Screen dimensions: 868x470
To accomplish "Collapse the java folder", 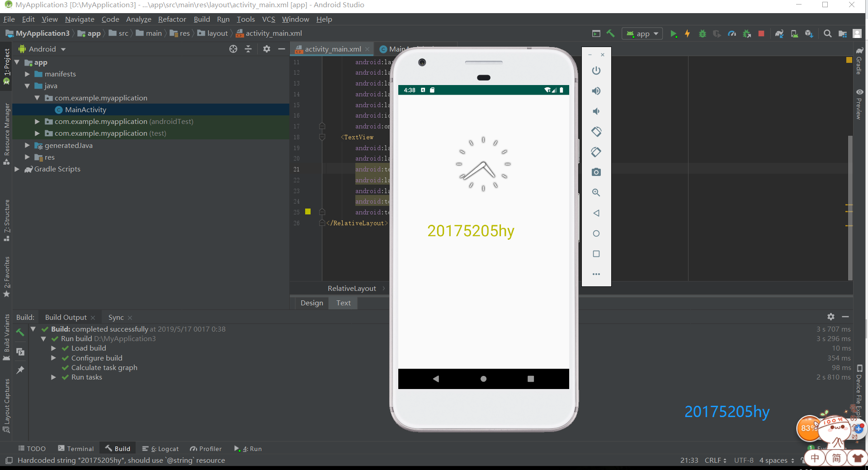I will pyautogui.click(x=27, y=85).
